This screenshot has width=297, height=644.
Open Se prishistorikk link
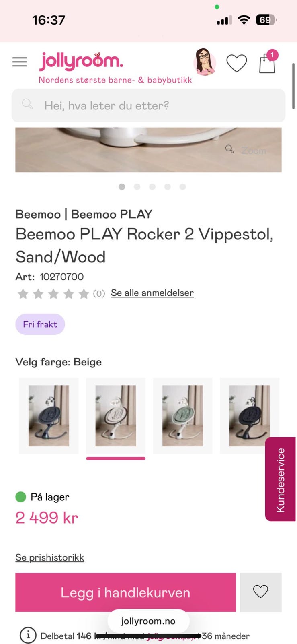[50, 557]
